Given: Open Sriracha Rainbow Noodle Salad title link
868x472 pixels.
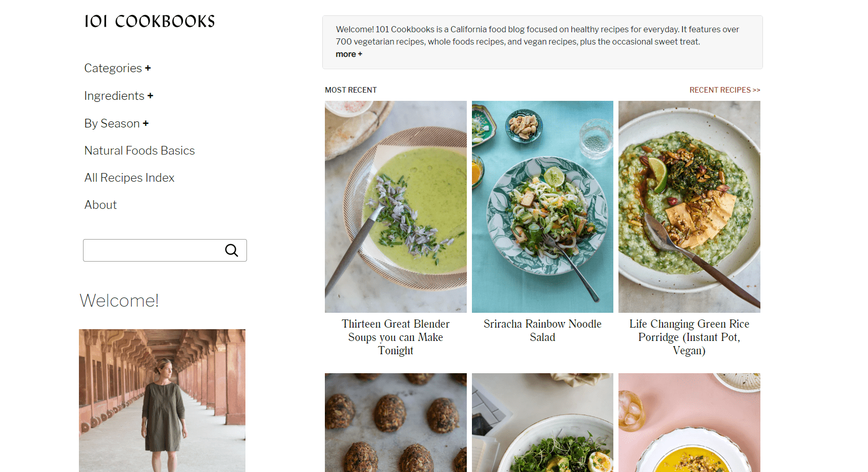Looking at the screenshot, I should [542, 331].
